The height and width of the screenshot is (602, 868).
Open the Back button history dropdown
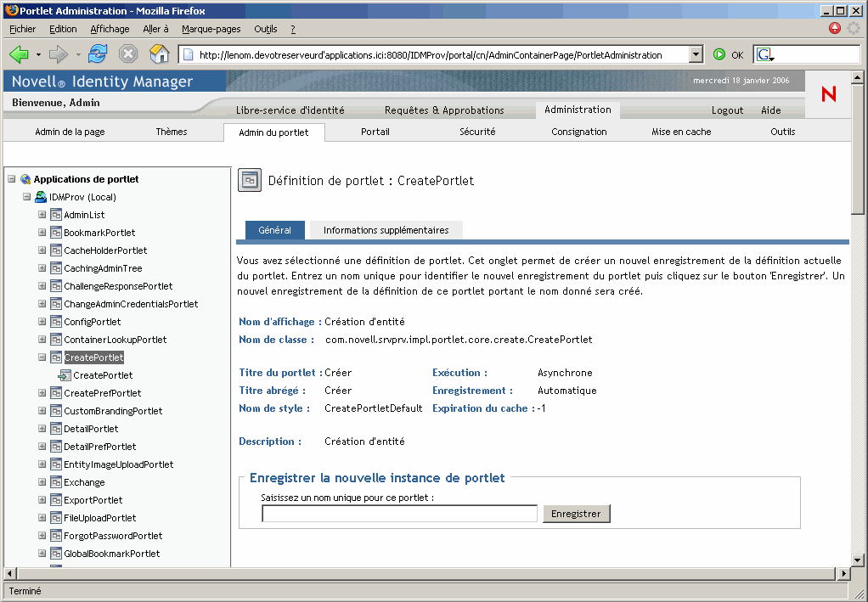point(38,54)
